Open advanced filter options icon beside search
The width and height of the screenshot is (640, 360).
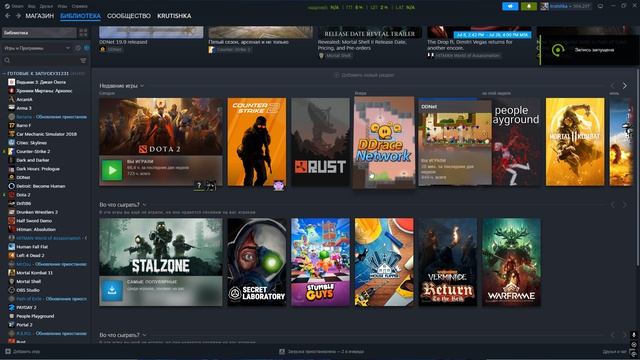[83, 60]
